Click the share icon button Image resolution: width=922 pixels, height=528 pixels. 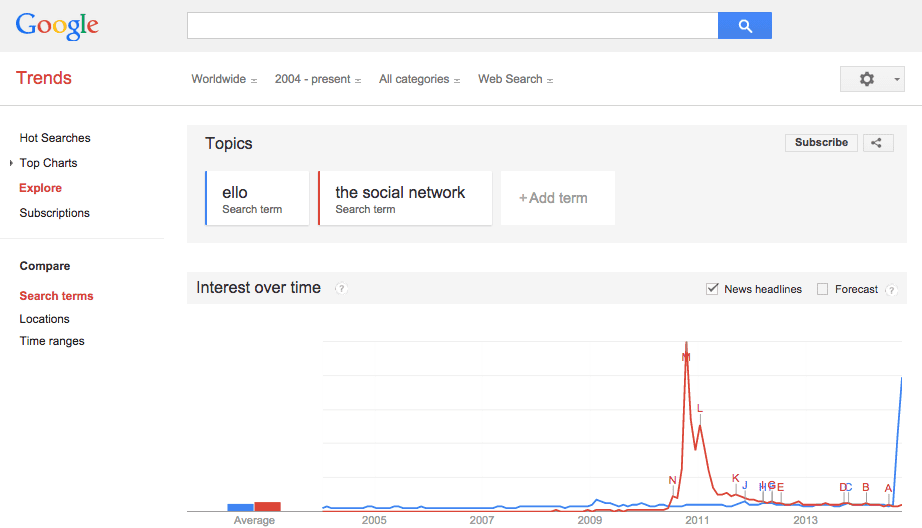[876, 143]
